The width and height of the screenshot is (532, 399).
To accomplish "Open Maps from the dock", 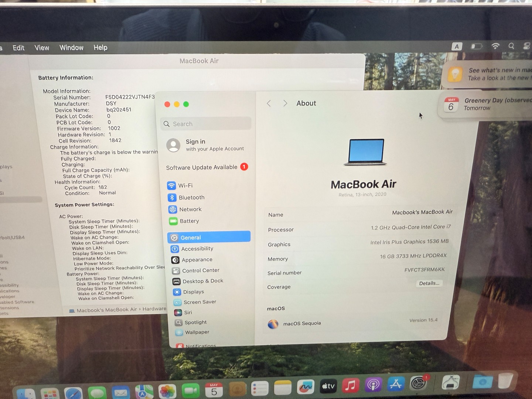I will pyautogui.click(x=144, y=392).
